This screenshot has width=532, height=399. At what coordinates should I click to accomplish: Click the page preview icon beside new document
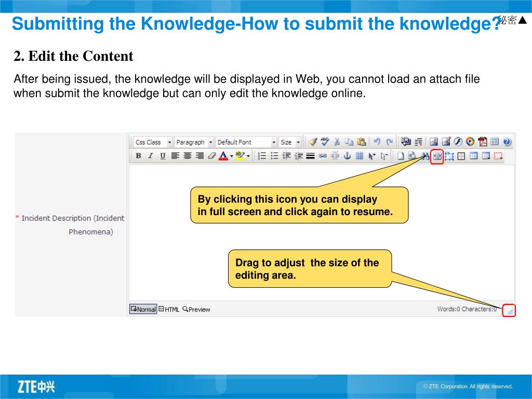[x=412, y=156]
